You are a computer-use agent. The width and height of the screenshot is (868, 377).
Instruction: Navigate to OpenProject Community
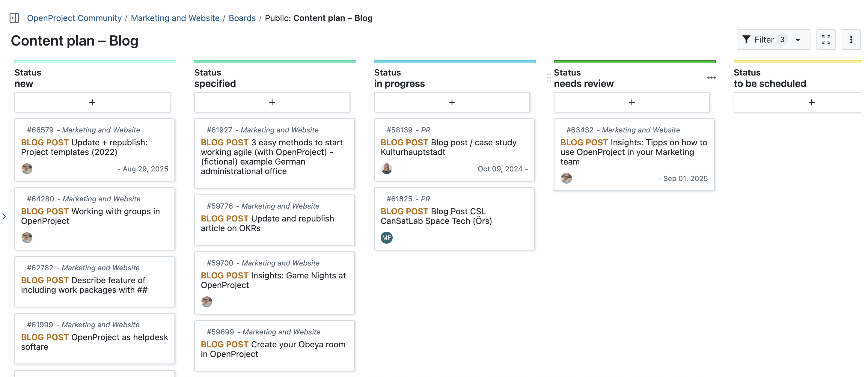click(74, 18)
